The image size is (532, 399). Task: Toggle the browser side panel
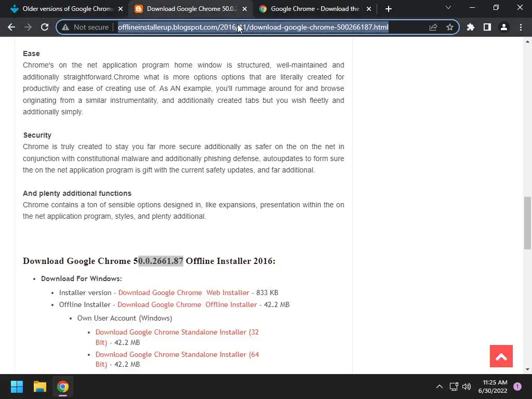(x=487, y=27)
